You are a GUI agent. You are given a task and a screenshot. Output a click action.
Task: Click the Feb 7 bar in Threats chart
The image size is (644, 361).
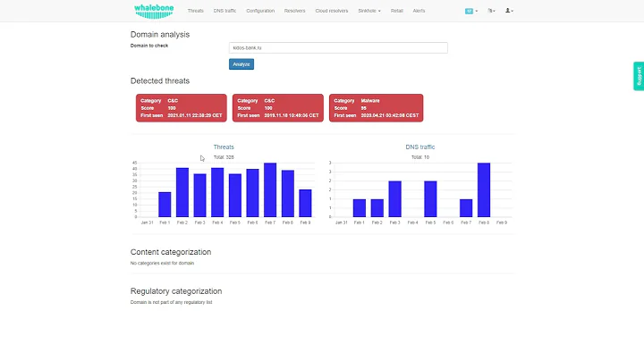(x=270, y=190)
